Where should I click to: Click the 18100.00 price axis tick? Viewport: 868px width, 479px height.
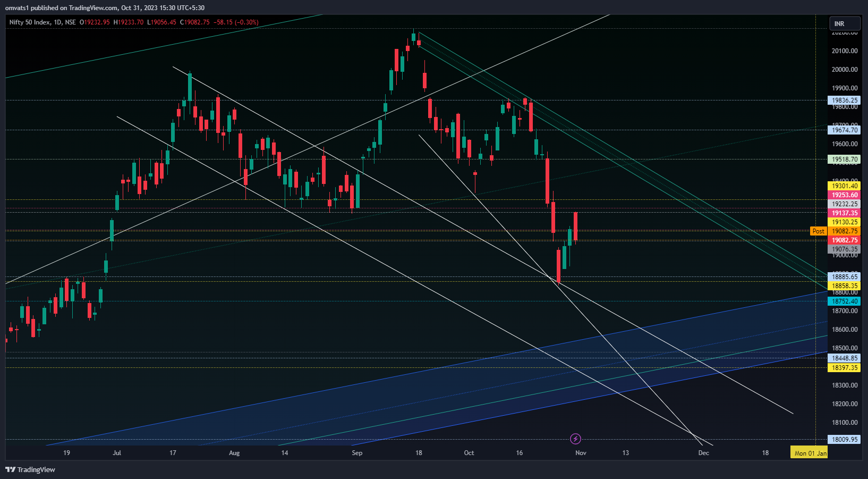click(x=845, y=422)
